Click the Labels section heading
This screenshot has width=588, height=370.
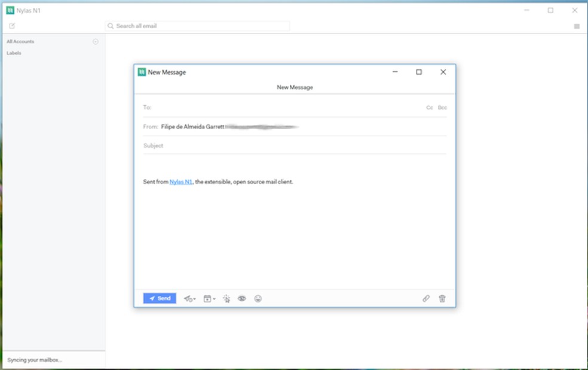click(x=14, y=53)
